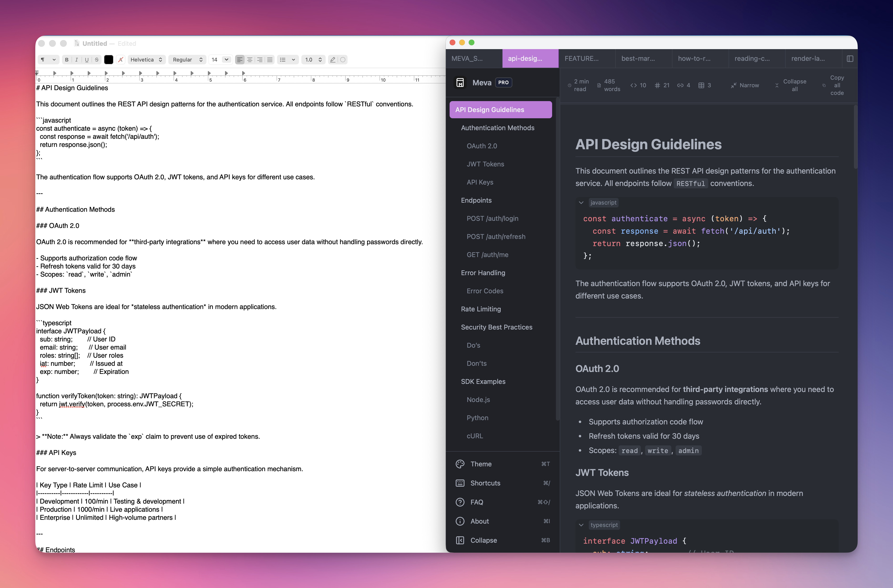The image size is (893, 588).
Task: Open the list bullets dropdown in TextEdit
Action: [x=288, y=60]
